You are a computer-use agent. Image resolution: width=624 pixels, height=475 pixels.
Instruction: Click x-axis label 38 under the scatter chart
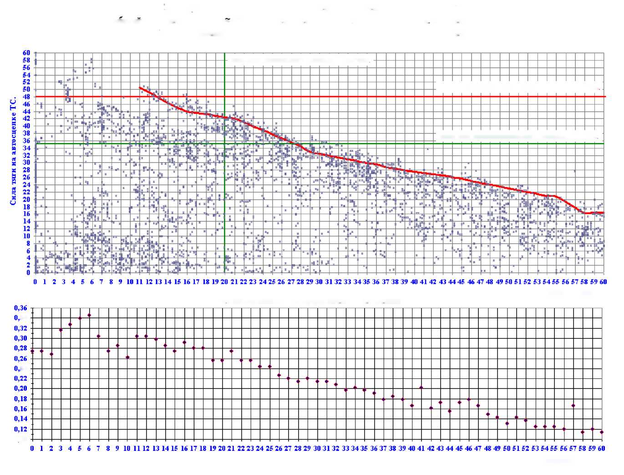point(395,281)
